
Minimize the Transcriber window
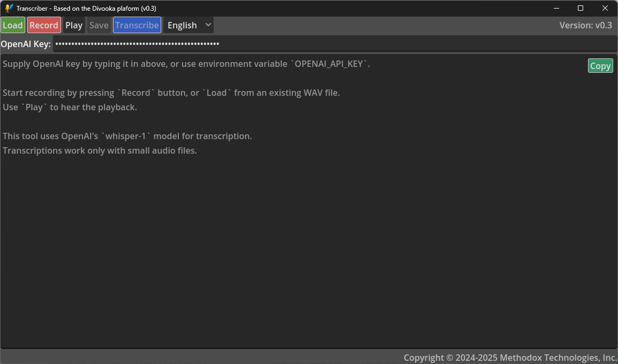[556, 8]
